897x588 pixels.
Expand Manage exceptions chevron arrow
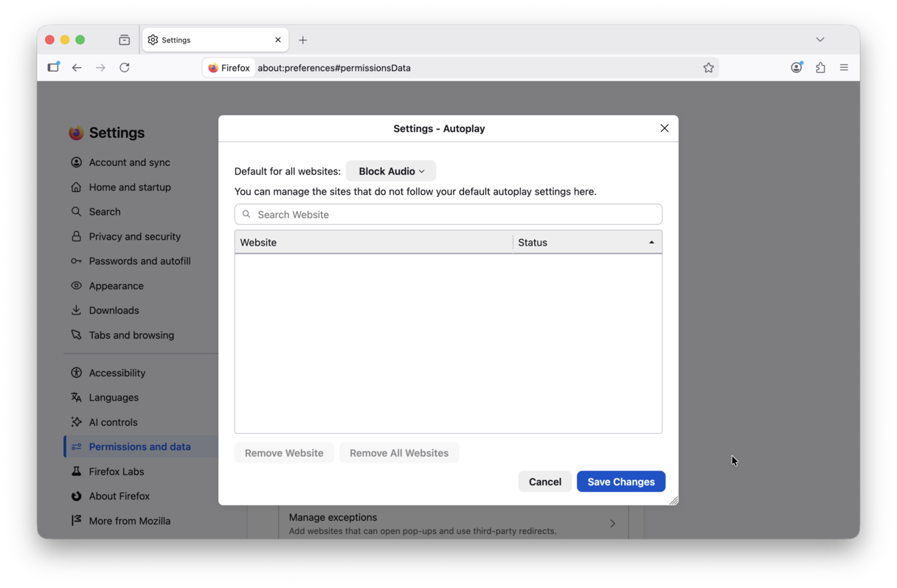tap(612, 523)
